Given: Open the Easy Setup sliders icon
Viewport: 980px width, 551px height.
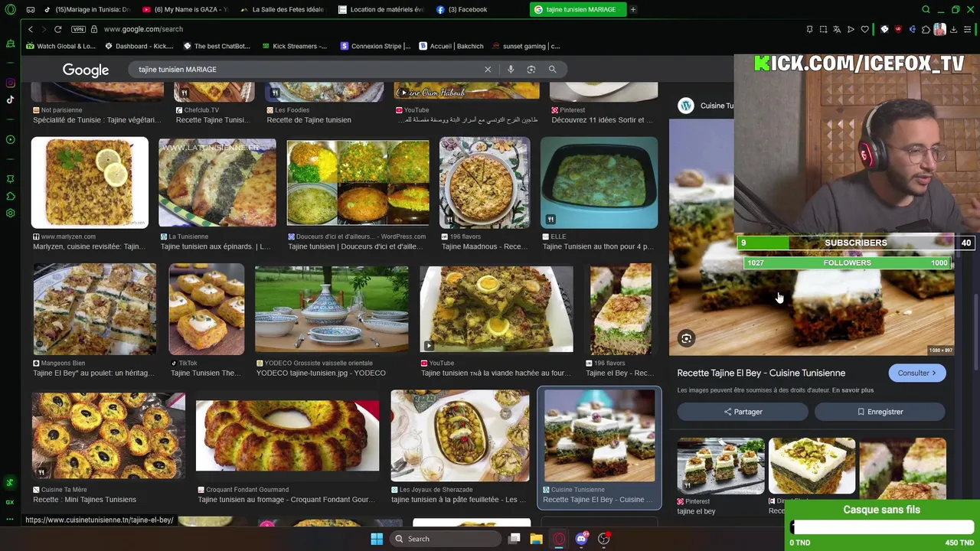Looking at the screenshot, I should [968, 29].
